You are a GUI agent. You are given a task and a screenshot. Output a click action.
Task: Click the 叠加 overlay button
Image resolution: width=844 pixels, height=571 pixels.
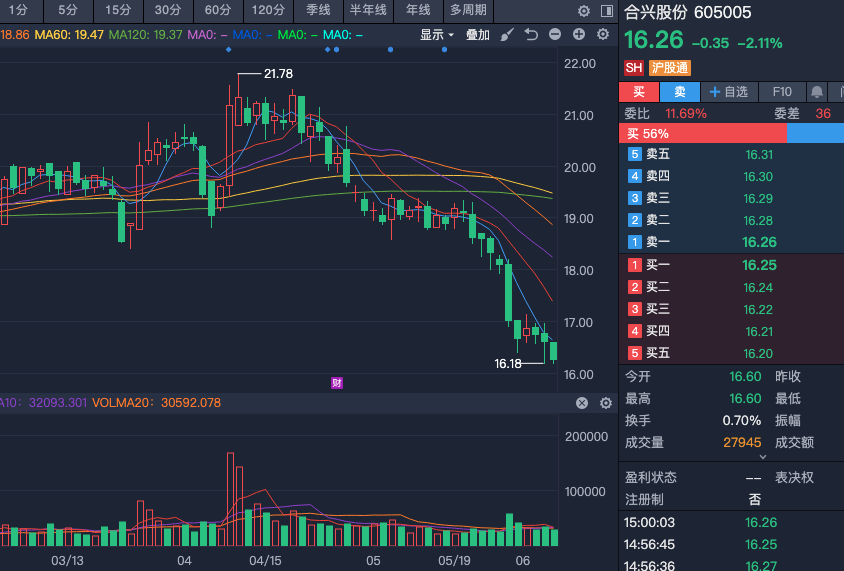tap(477, 35)
